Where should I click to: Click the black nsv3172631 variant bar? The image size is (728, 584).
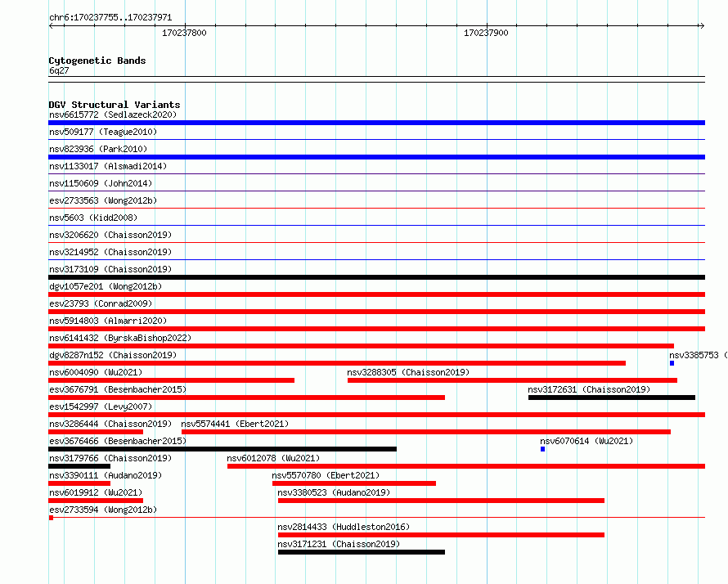click(612, 398)
